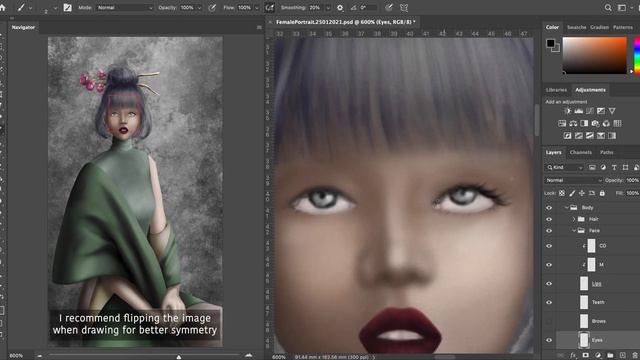The width and height of the screenshot is (640, 360).
Task: Open the brush size preset picker dropdown
Action: (55, 8)
